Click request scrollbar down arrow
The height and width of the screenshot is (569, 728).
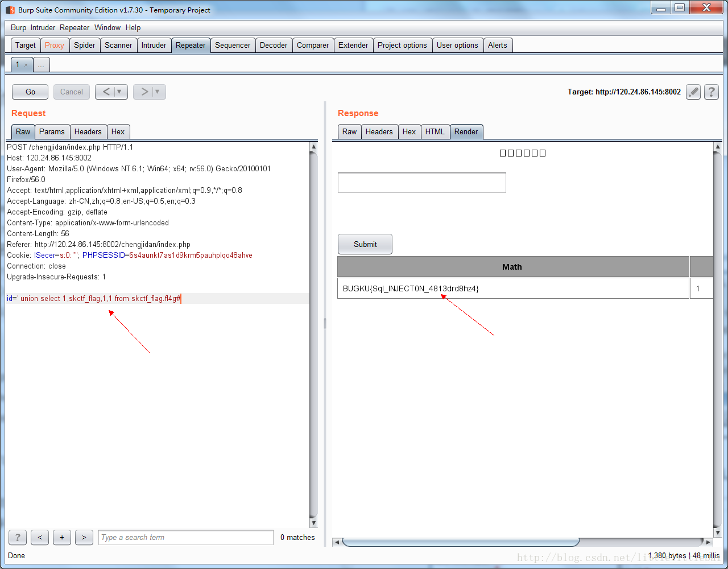click(x=313, y=523)
